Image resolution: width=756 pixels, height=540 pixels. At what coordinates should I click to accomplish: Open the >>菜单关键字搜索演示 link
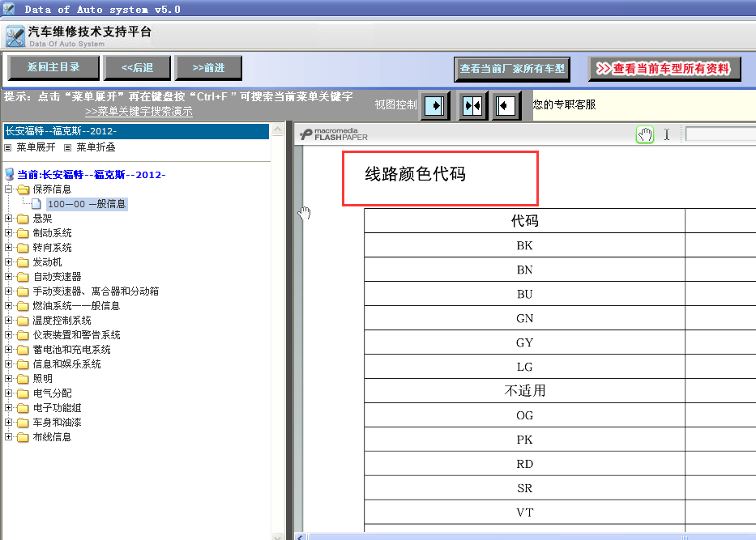[139, 112]
